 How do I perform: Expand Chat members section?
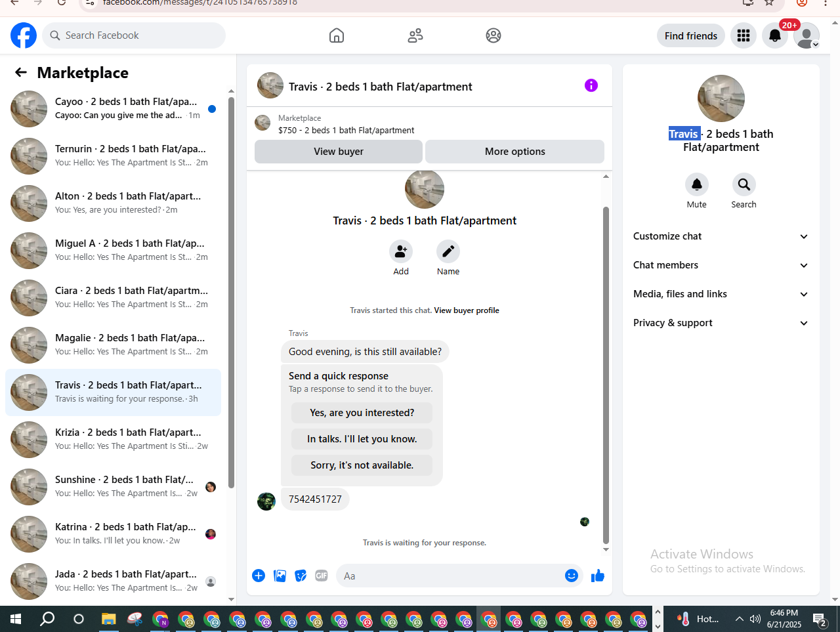point(721,265)
